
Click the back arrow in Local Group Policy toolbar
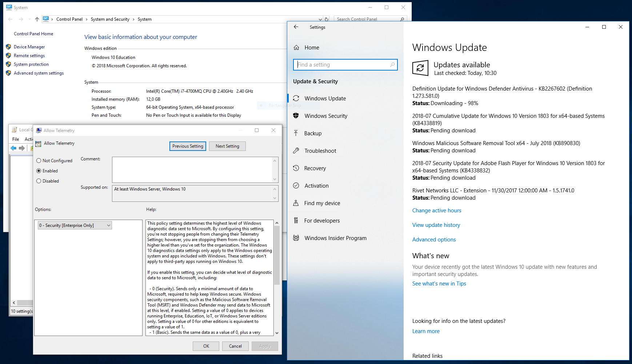(x=13, y=148)
